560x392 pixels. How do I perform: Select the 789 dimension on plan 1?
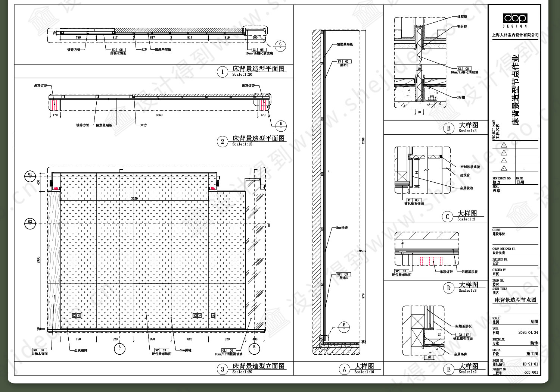78,38
